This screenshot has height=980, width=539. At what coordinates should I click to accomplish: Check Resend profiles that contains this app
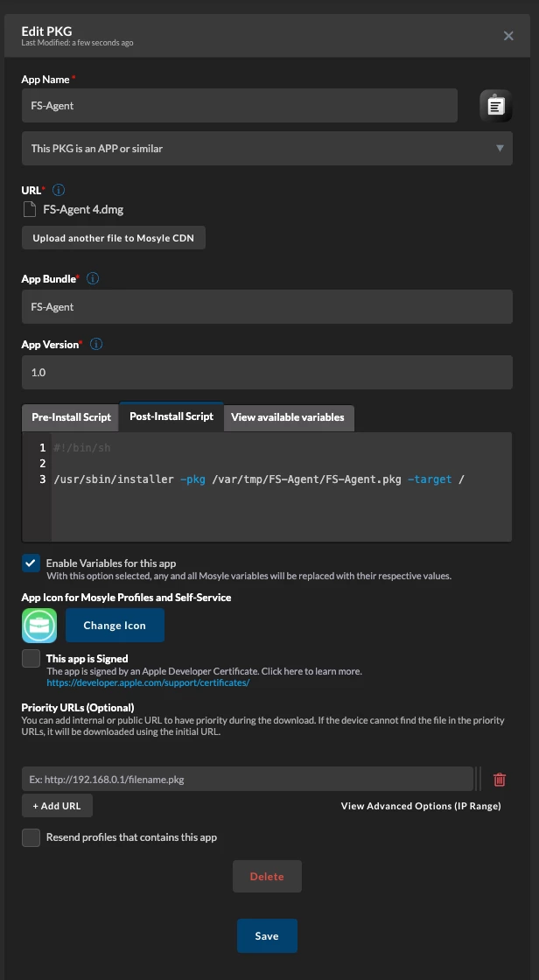(x=31, y=837)
